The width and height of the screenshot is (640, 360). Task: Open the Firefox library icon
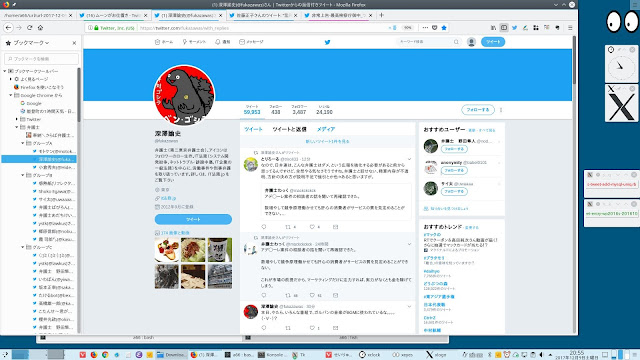point(493,28)
